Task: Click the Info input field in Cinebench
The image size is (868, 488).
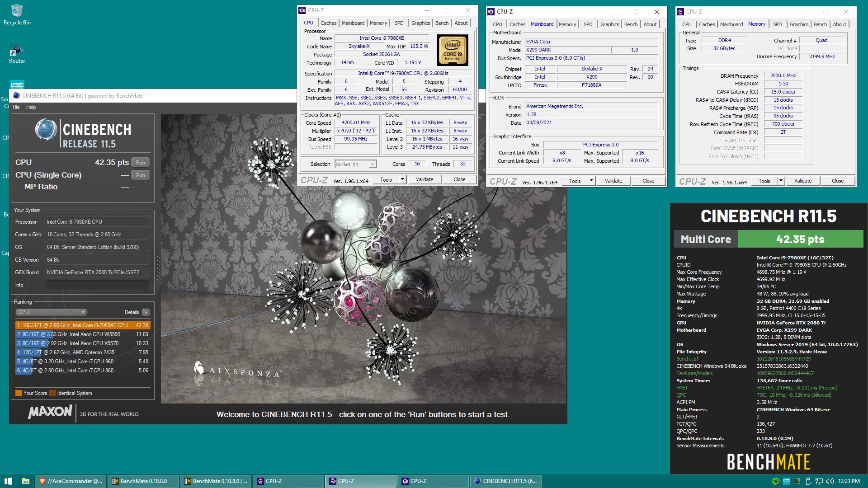Action: 97,285
